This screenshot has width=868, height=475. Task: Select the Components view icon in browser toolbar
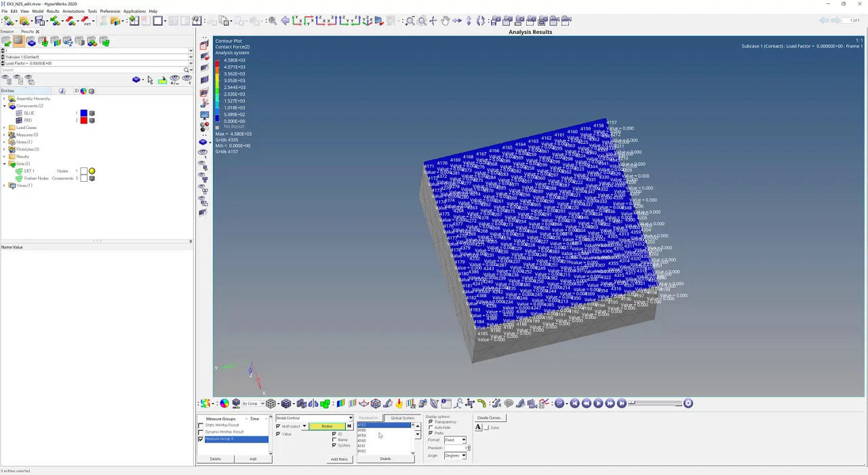click(32, 42)
